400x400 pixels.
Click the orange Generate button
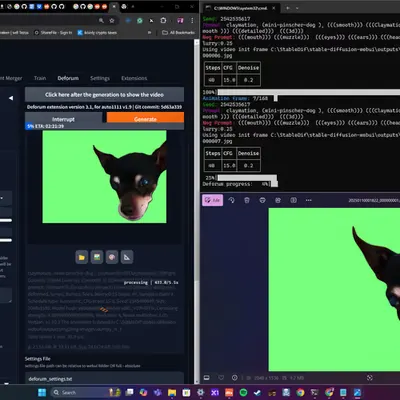145,119
